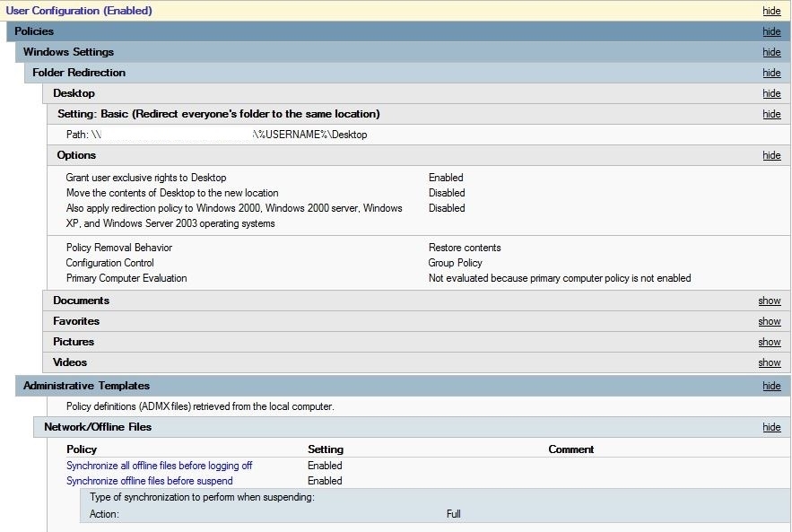Open the Synchronize all offline files before logging off policy
Viewport: 792px width, 532px height.
[x=159, y=466]
